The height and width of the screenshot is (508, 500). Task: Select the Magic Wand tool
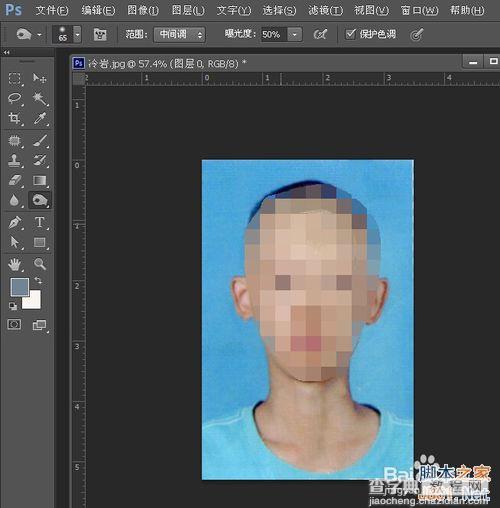40,98
